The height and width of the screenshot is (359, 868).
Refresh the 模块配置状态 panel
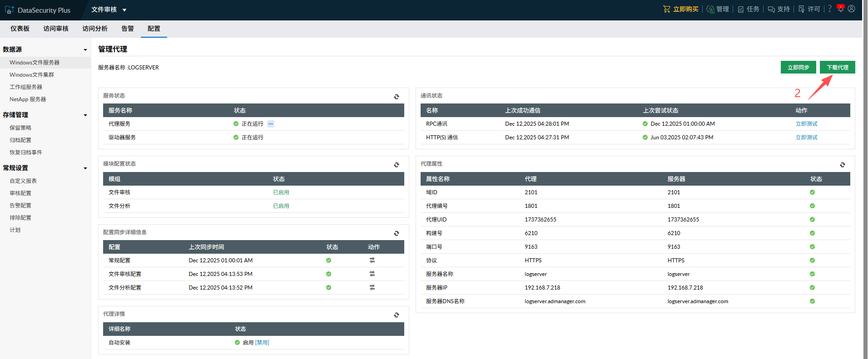click(396, 165)
